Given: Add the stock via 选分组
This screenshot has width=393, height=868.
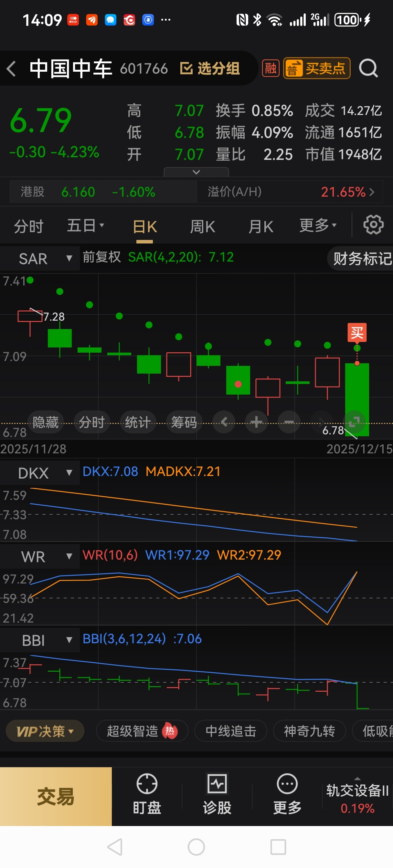Looking at the screenshot, I should coord(210,68).
